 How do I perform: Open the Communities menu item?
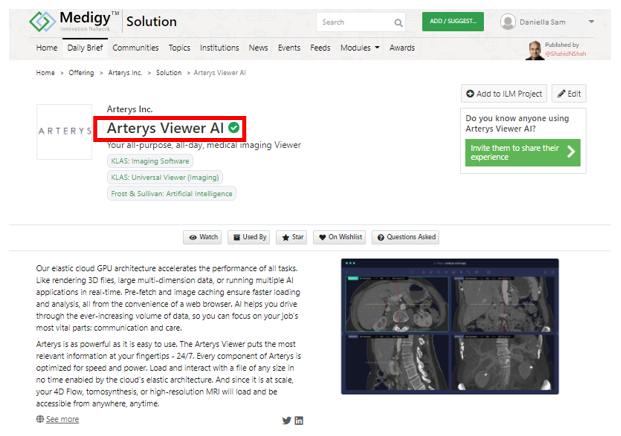click(135, 48)
